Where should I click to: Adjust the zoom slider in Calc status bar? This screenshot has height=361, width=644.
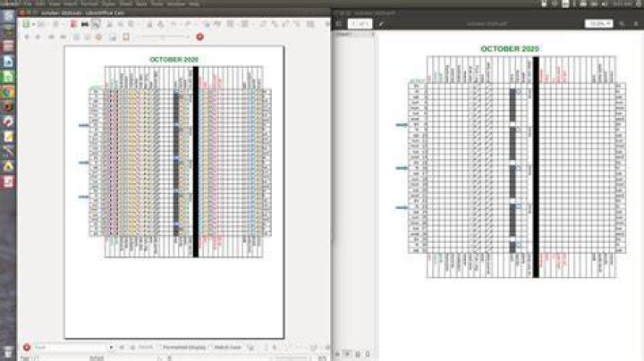(x=292, y=358)
